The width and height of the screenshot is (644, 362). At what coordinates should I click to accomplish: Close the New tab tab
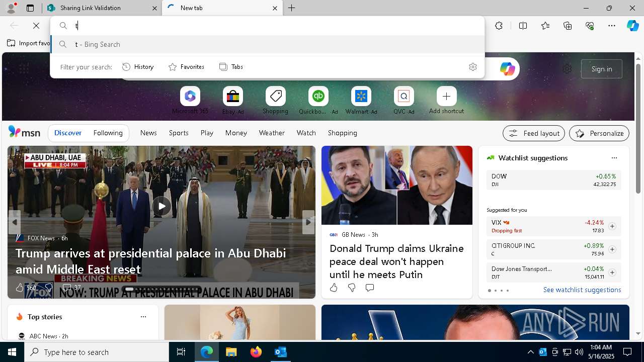pos(275,8)
